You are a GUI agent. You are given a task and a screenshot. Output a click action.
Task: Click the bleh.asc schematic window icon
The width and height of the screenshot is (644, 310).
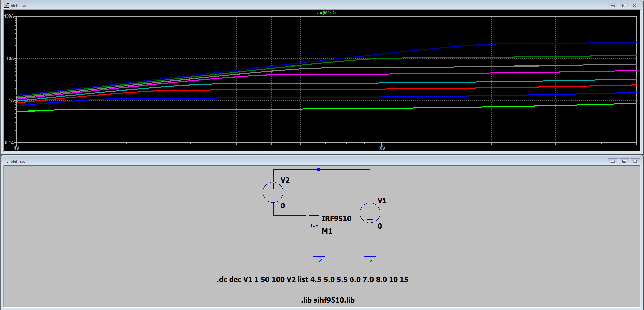[7, 161]
